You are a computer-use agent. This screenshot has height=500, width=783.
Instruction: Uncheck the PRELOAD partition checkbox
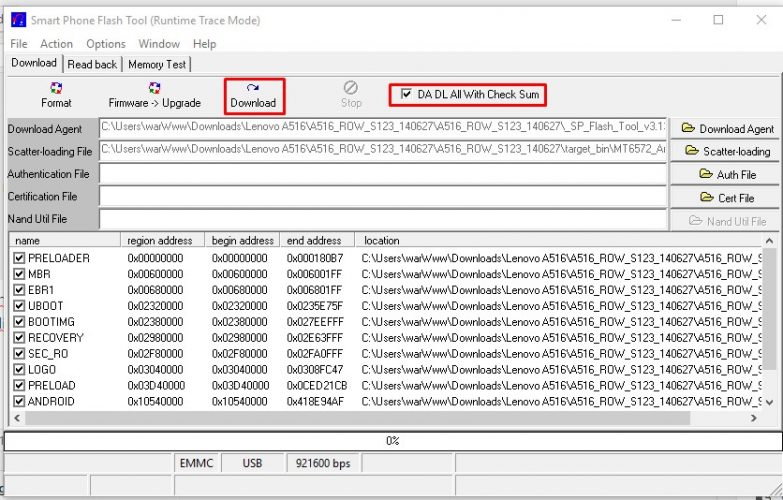tap(19, 386)
